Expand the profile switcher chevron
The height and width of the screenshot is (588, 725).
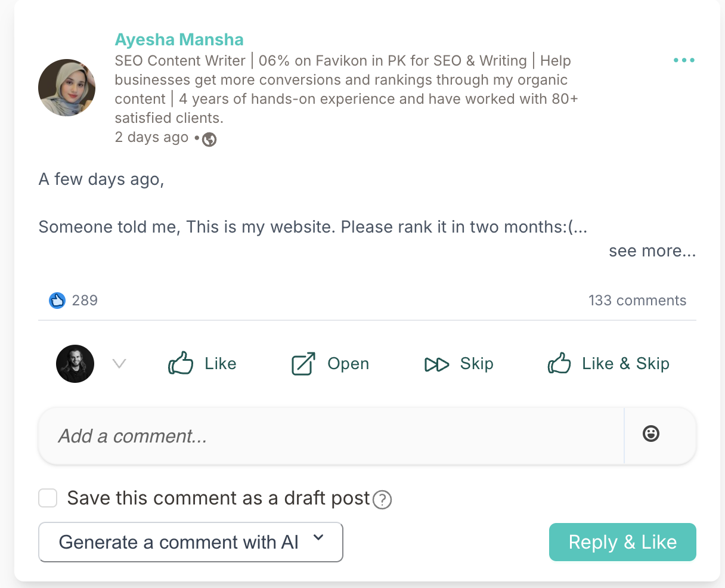tap(119, 364)
